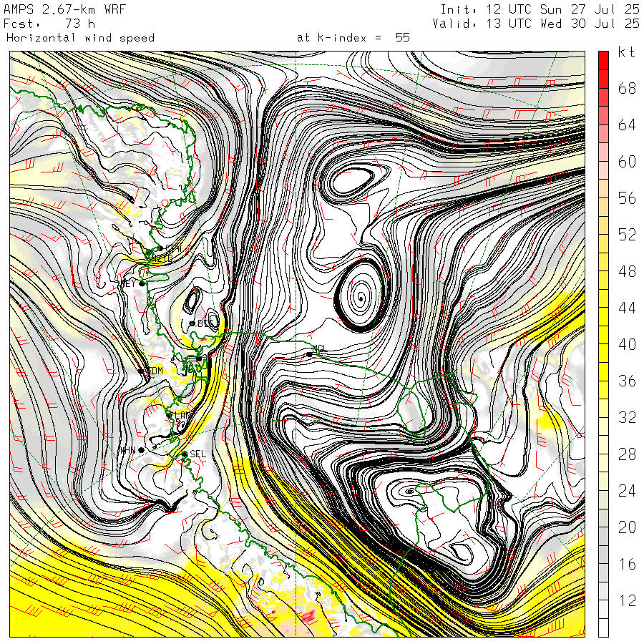644x644 pixels.
Task: Click the 44 value on the color scale
Action: click(627, 308)
